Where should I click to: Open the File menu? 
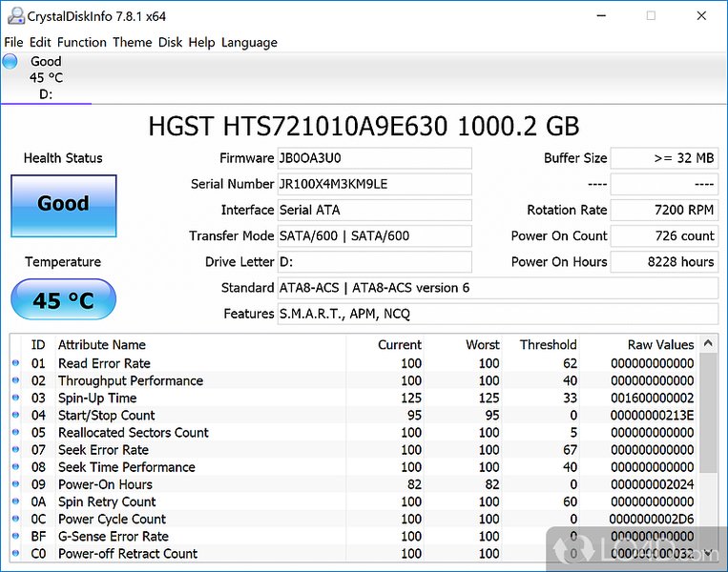tap(13, 42)
